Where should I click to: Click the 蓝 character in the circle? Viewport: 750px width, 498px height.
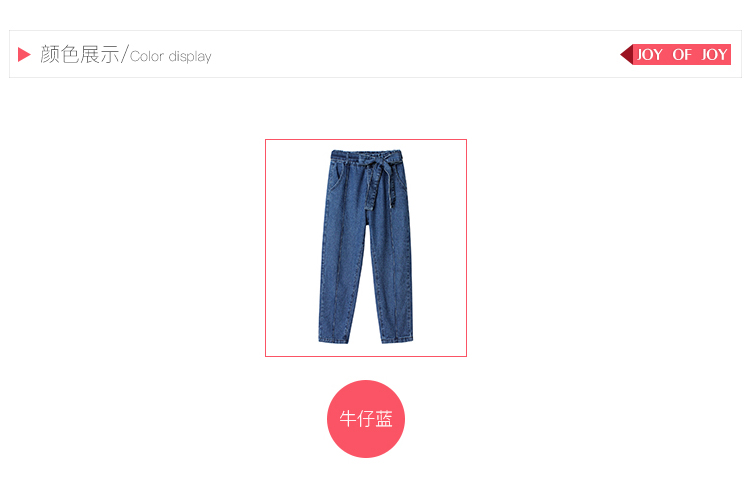[x=384, y=419]
